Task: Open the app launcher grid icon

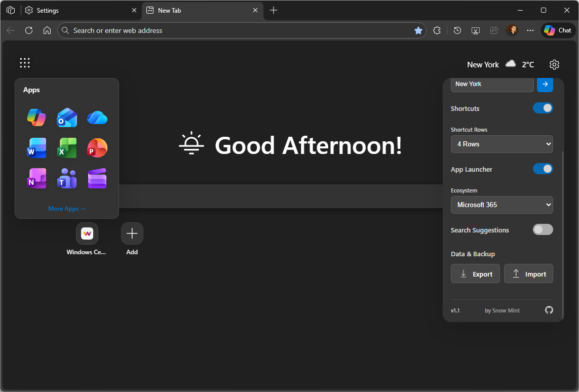Action: 24,62
